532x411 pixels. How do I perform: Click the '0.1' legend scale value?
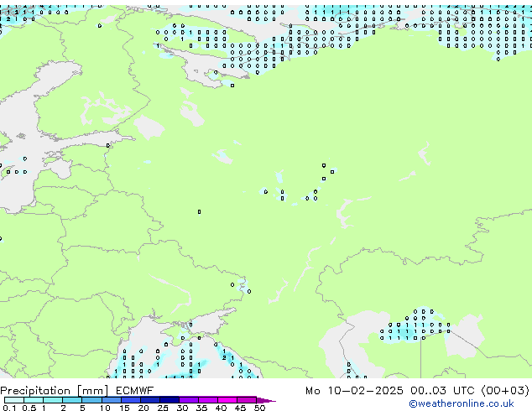click(9, 408)
